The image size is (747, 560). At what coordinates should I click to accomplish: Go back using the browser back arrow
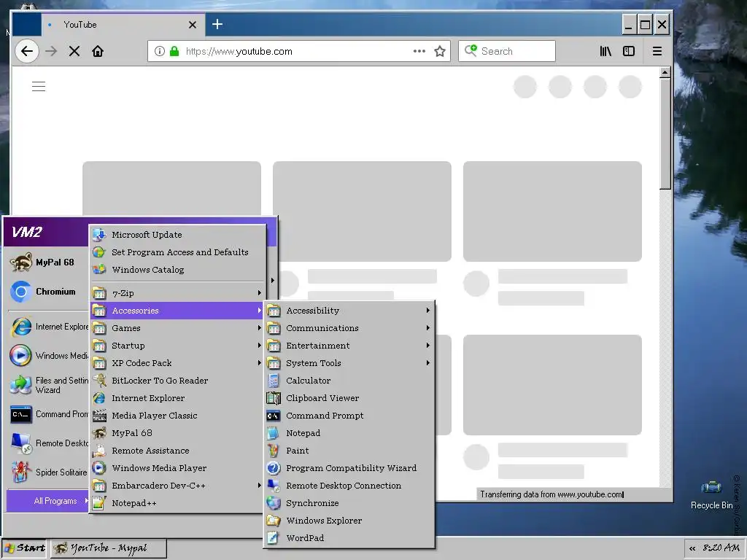(x=27, y=51)
